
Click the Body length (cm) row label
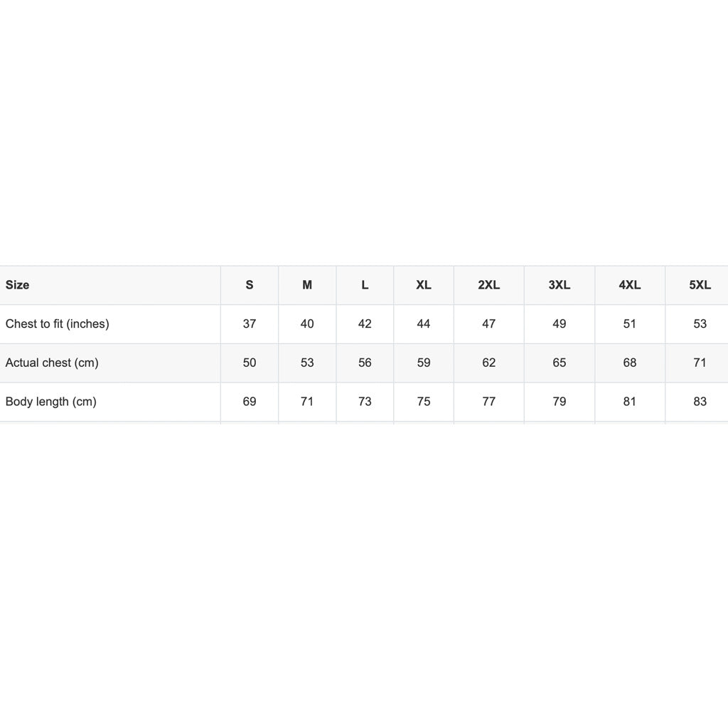pyautogui.click(x=51, y=402)
